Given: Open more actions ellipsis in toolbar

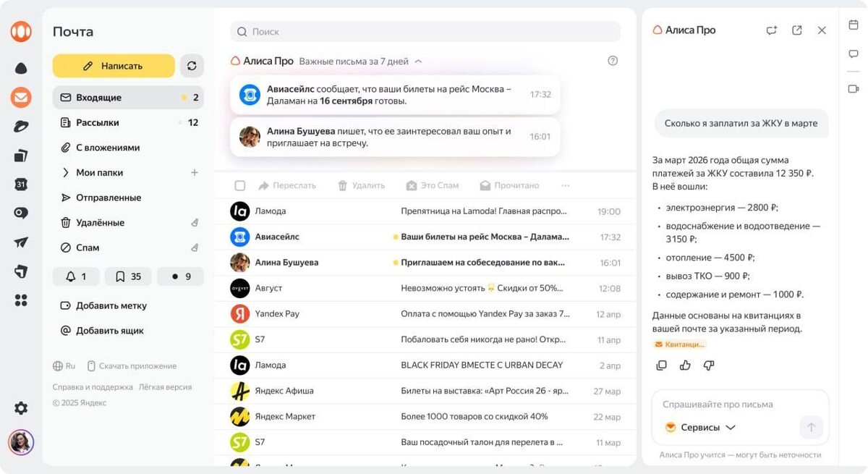Looking at the screenshot, I should (566, 186).
